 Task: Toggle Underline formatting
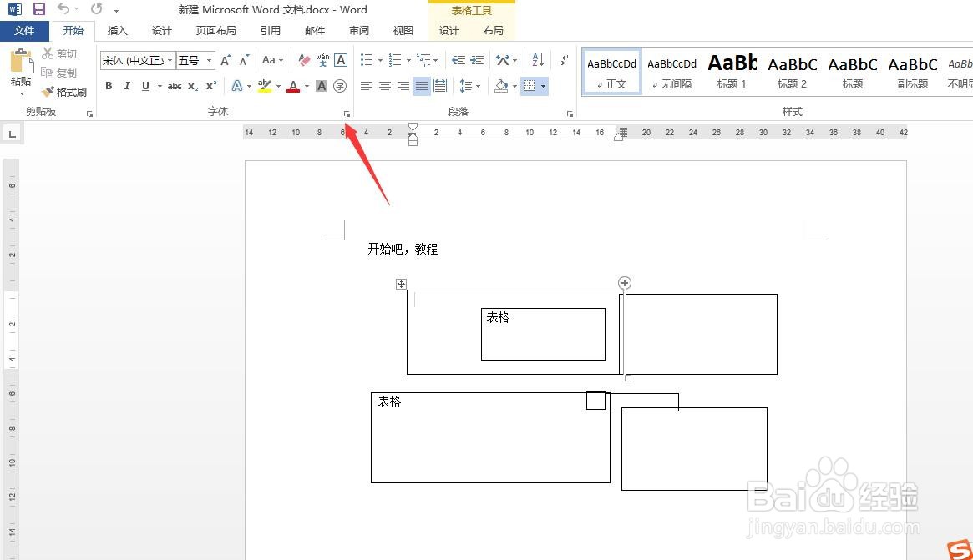145,86
